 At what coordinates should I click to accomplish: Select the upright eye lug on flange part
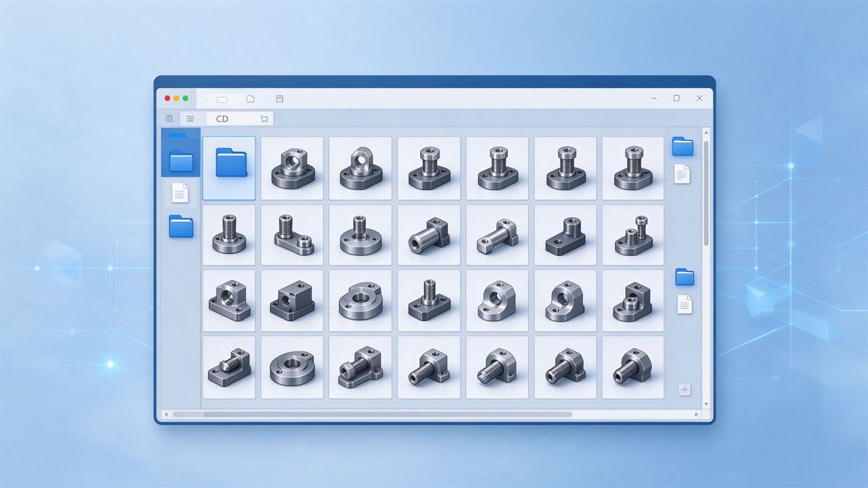click(x=360, y=168)
